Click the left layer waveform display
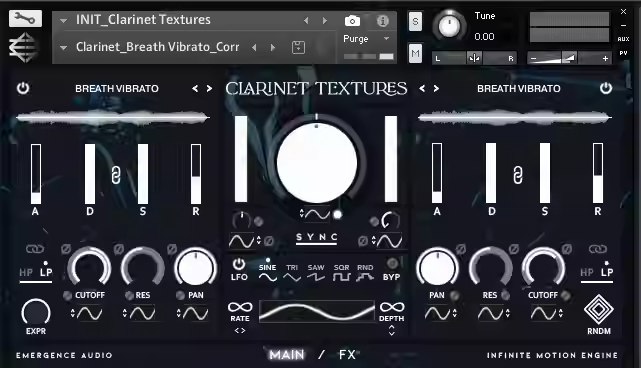The width and height of the screenshot is (641, 368). point(113,118)
